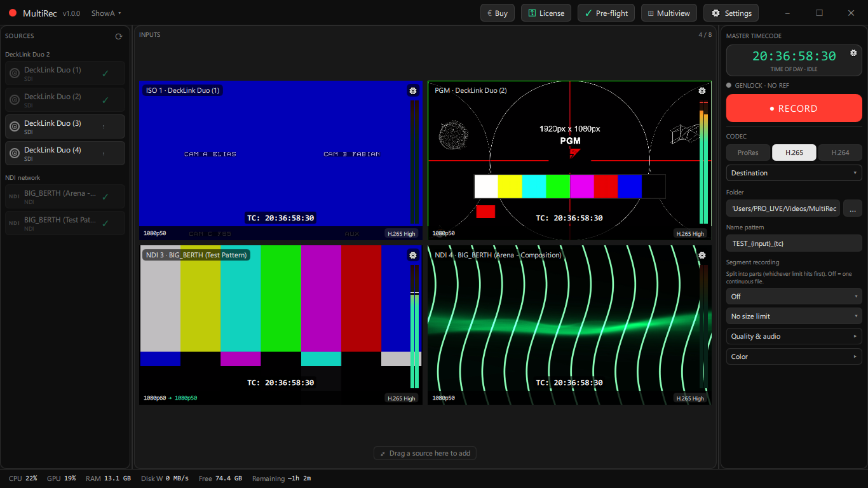Select the PGM DeckLink Duo (2) preview
868x488 pixels.
click(569, 160)
